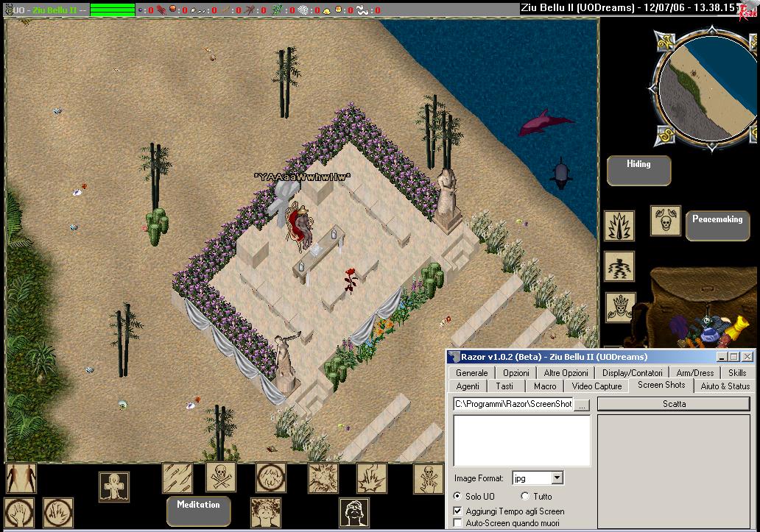Image resolution: width=760 pixels, height=532 pixels.
Task: Open the Video Capture tab
Action: point(597,386)
